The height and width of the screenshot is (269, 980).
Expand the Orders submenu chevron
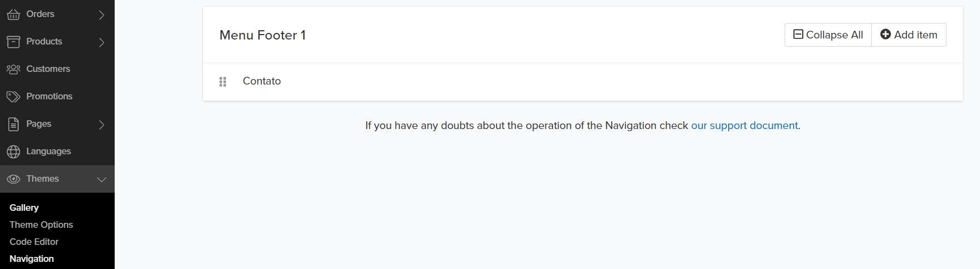pos(102,15)
